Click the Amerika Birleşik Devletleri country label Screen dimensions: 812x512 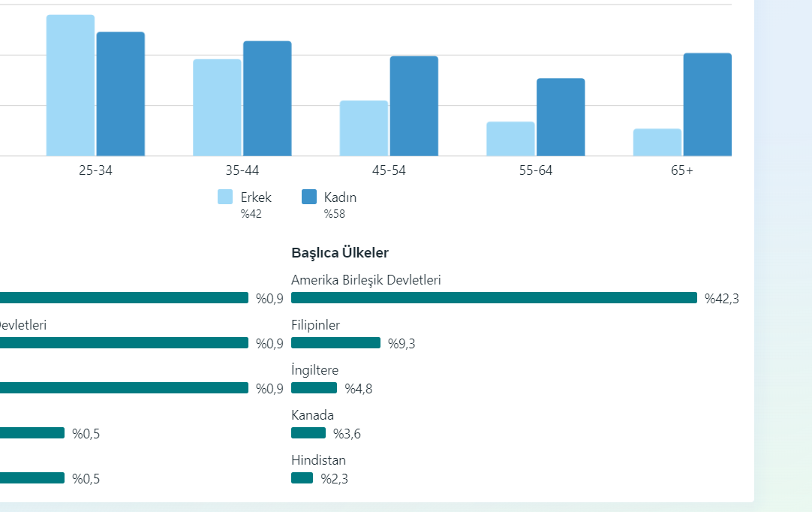366,280
